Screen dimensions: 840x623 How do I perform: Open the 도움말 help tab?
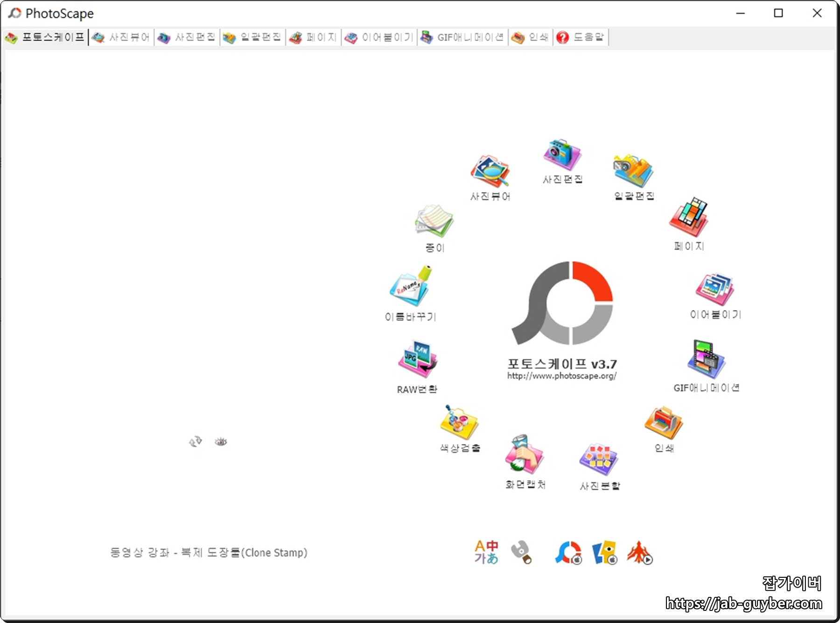(581, 37)
